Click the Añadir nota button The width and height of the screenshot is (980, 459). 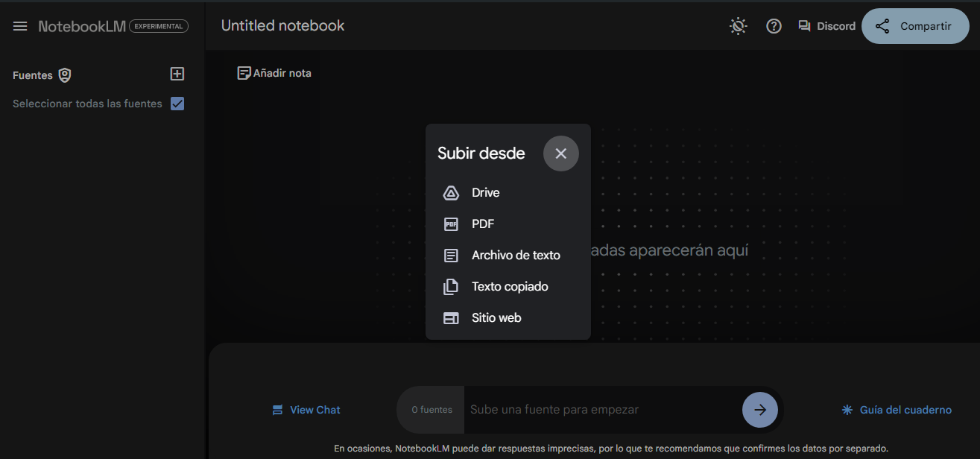(274, 73)
